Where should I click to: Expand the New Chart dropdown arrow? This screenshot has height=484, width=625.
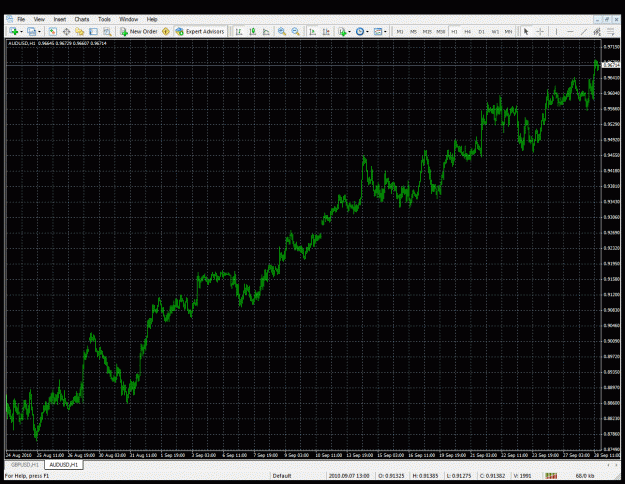pos(21,31)
